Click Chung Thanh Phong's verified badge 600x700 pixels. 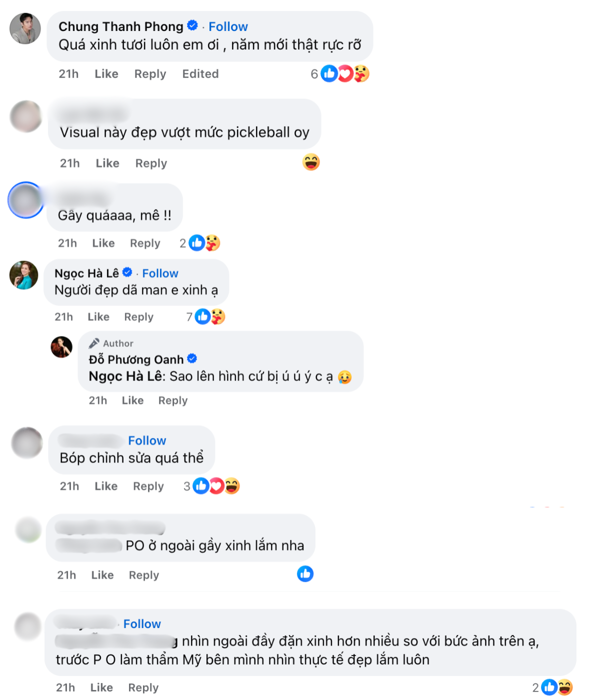pos(192,25)
